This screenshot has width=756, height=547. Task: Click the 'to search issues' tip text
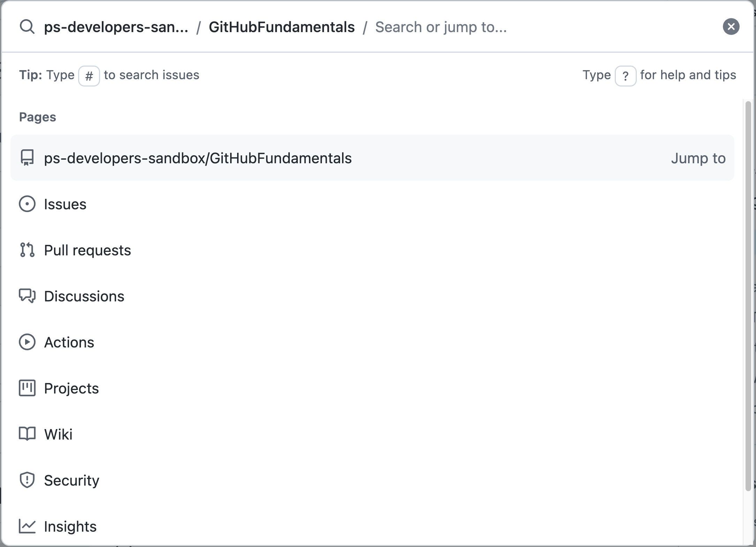point(152,75)
